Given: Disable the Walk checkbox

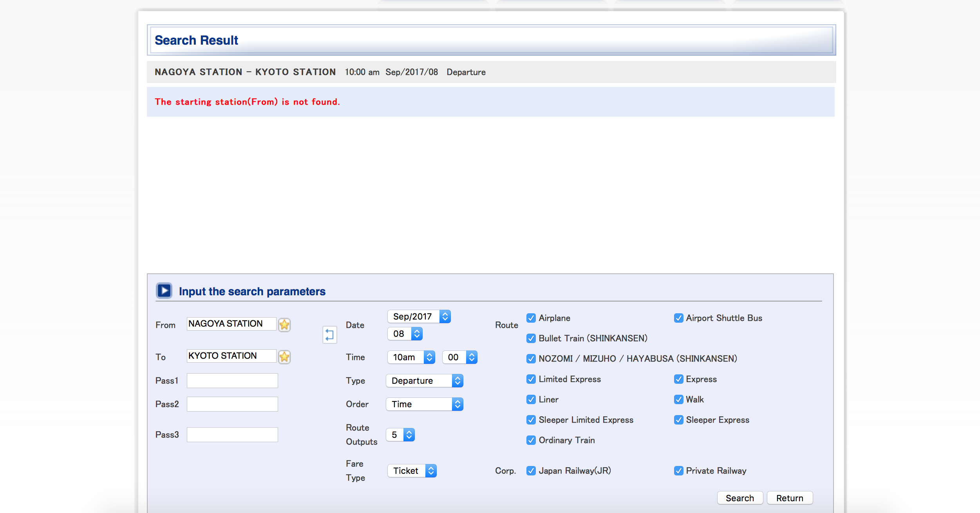Looking at the screenshot, I should point(678,399).
